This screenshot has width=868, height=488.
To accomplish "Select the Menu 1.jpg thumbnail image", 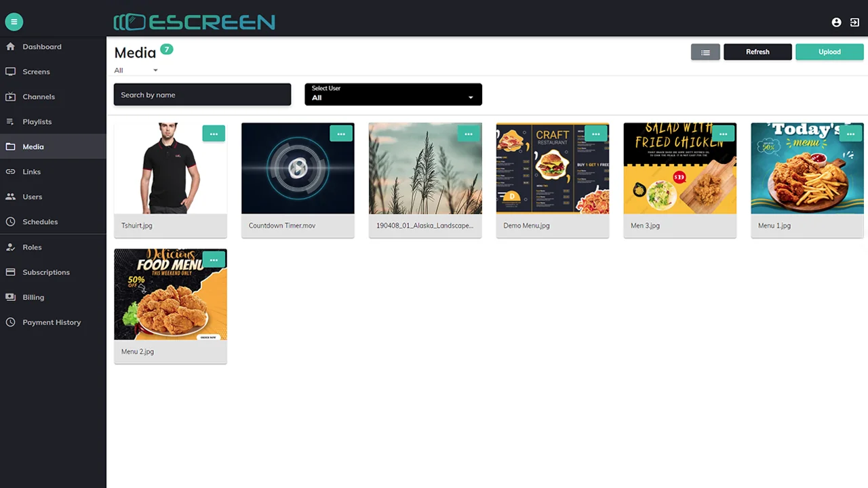I will [807, 168].
